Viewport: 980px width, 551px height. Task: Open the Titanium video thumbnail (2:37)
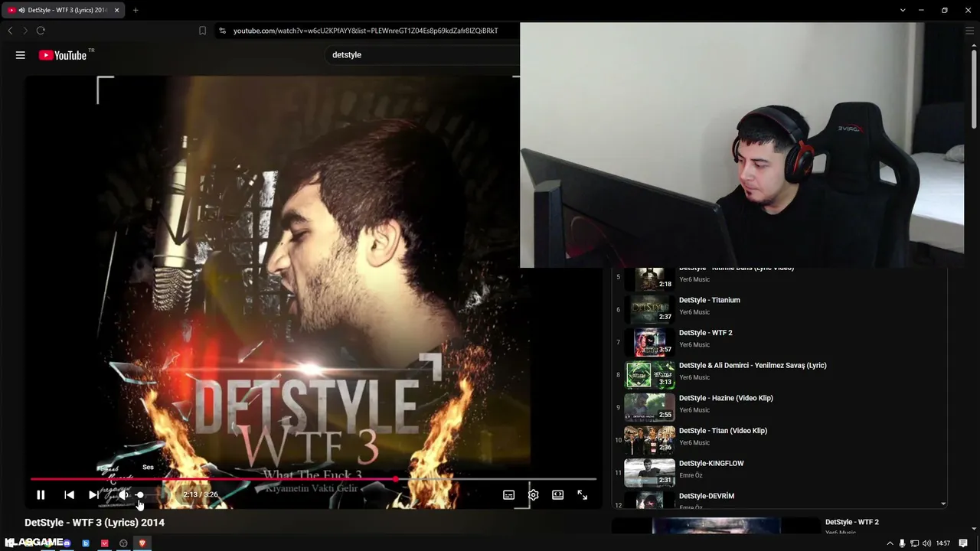coord(649,309)
